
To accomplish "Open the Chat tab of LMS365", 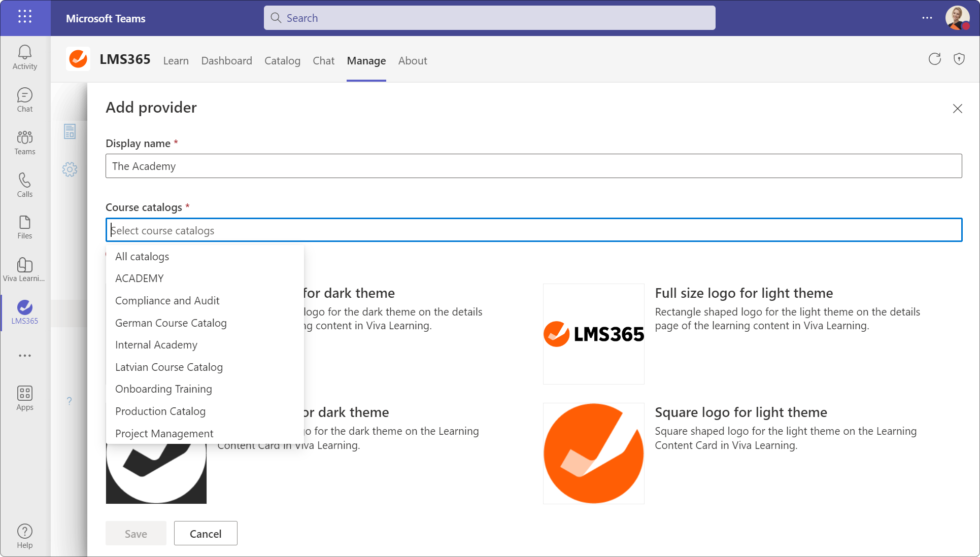I will (x=324, y=61).
